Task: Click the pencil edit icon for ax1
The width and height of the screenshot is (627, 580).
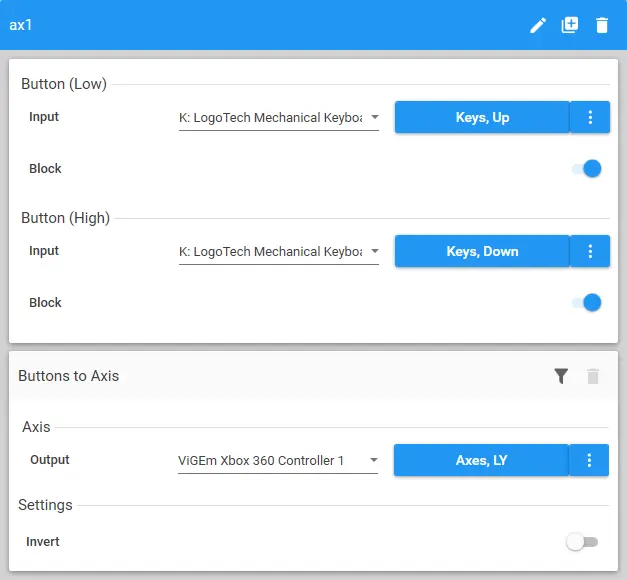Action: tap(538, 25)
